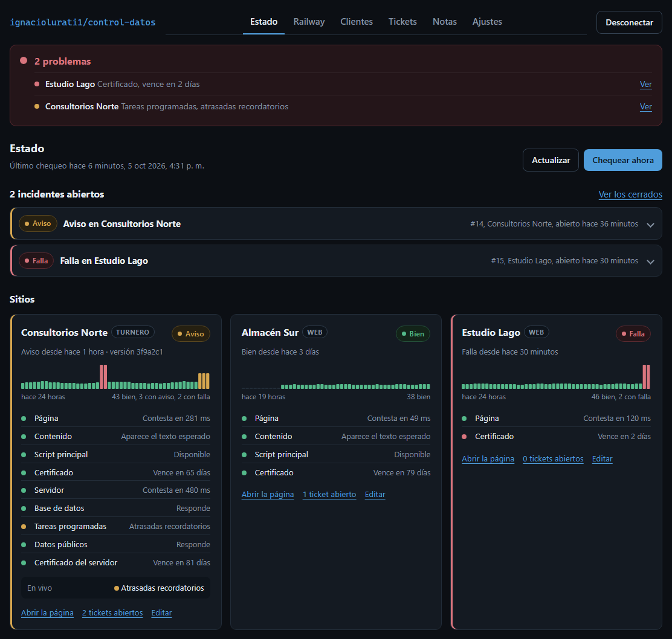Click the Servidor check row
672x639 pixels.
[115, 490]
